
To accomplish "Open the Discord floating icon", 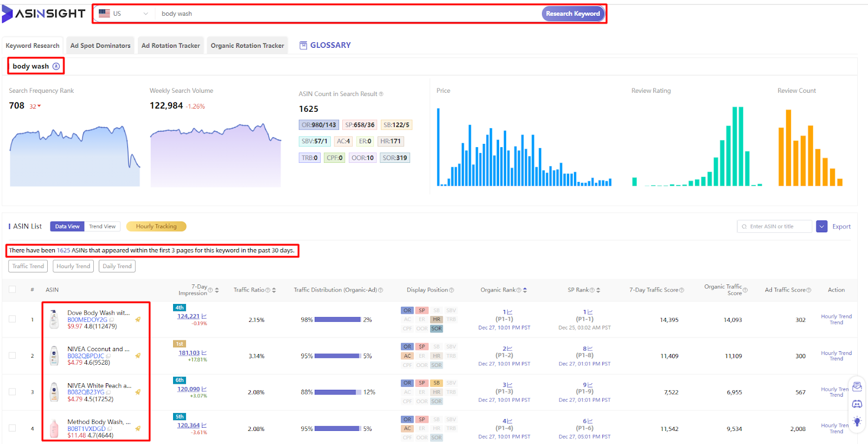I will 857,404.
